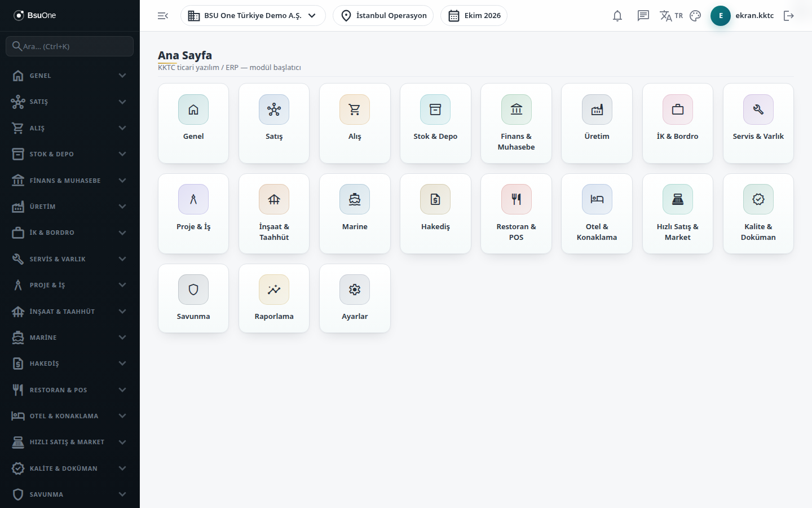Open the messages chat icon

643,16
